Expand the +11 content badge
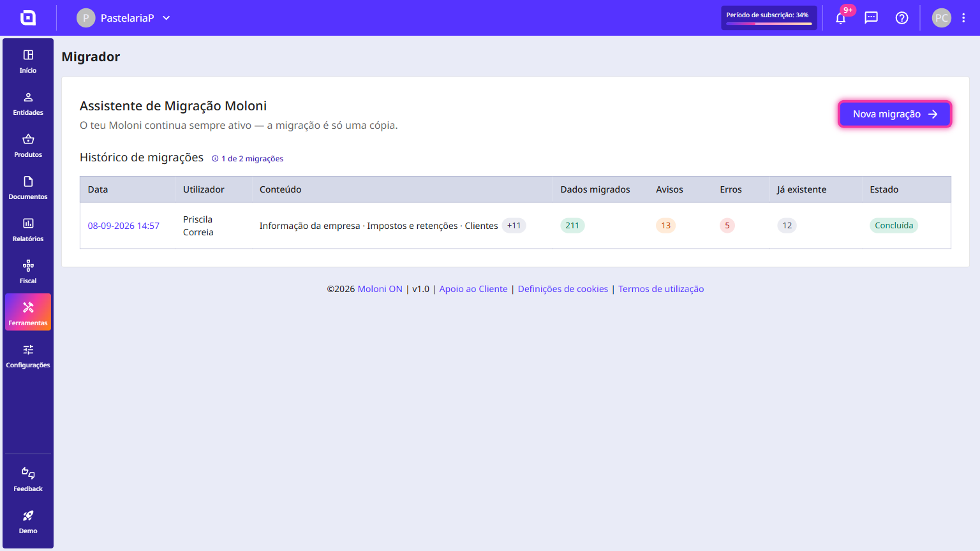The width and height of the screenshot is (980, 551). pyautogui.click(x=514, y=226)
